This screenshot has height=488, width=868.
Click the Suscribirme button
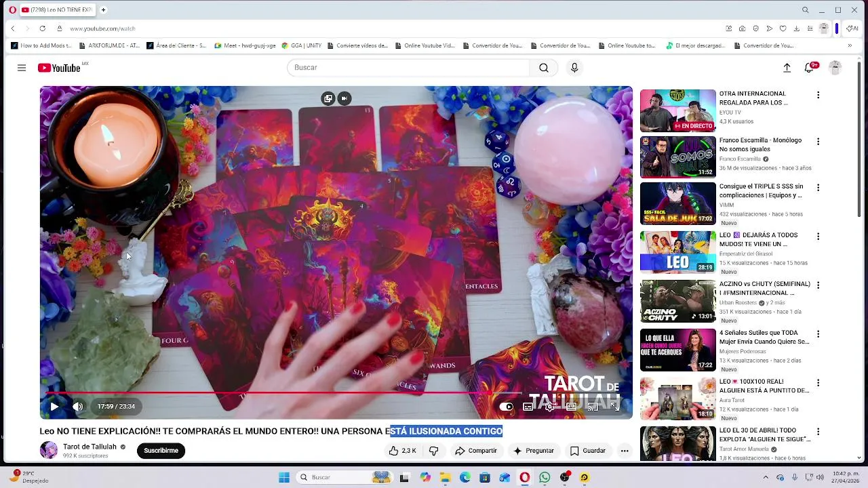coord(161,451)
